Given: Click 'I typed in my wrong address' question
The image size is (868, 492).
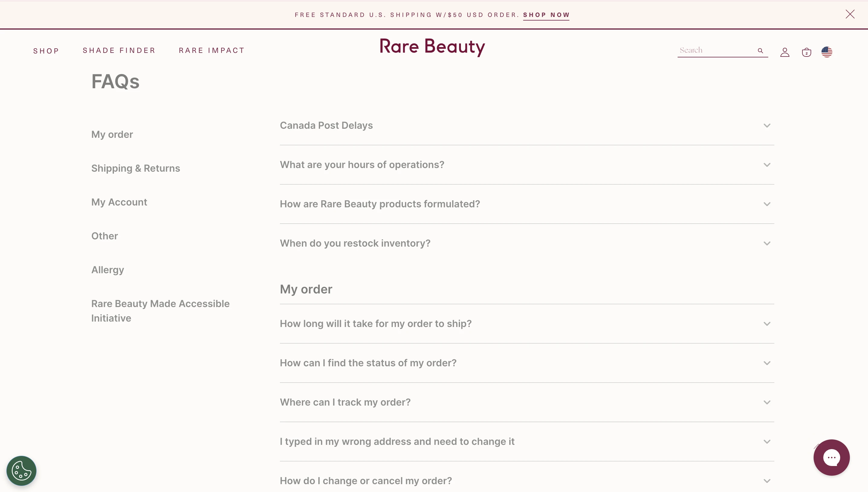Looking at the screenshot, I should coord(397,441).
